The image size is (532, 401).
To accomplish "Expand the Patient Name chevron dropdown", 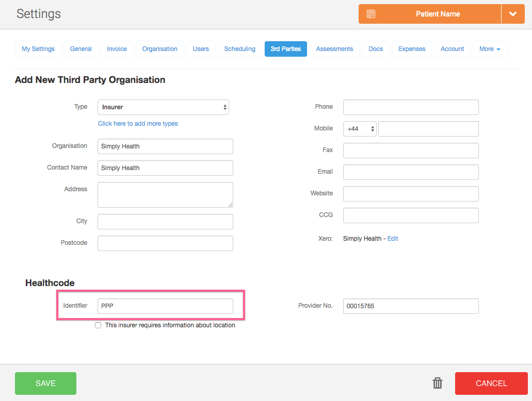I will 512,14.
